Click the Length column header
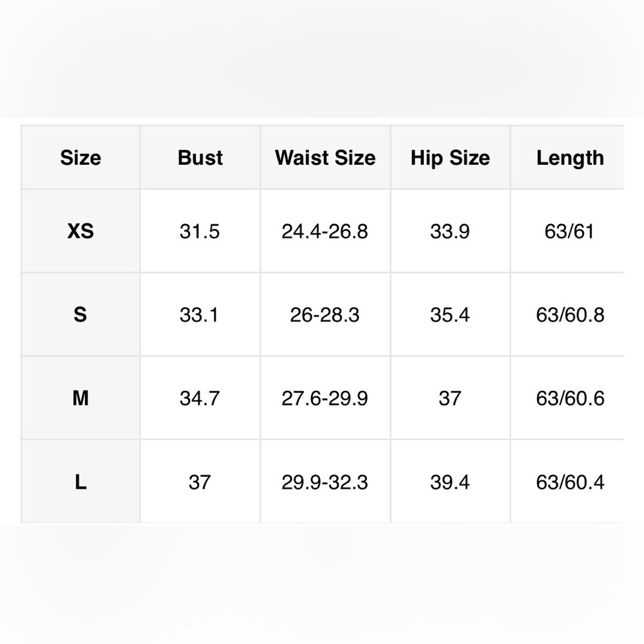The height and width of the screenshot is (644, 644). pyautogui.click(x=570, y=158)
